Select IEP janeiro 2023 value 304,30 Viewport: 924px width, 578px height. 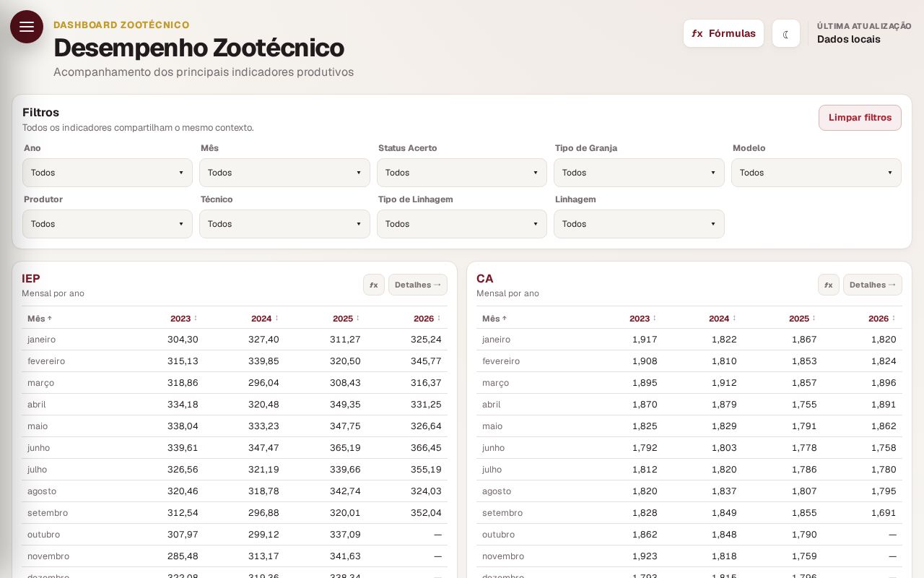coord(183,340)
